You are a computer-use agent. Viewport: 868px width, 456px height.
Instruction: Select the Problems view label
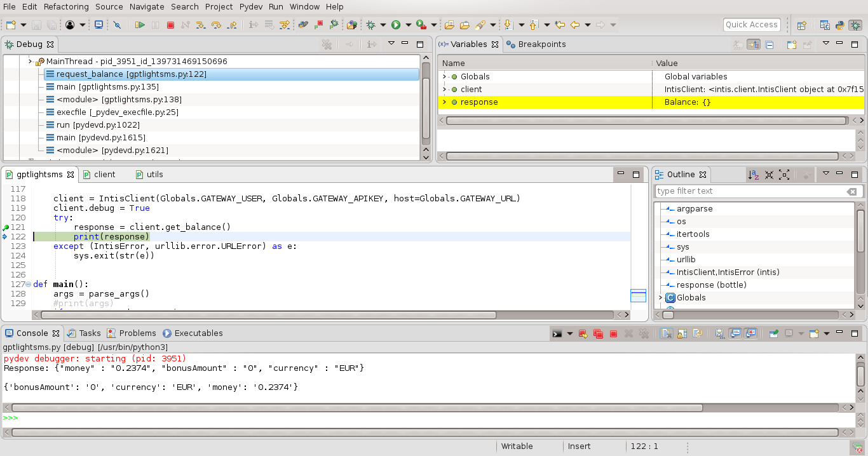139,333
